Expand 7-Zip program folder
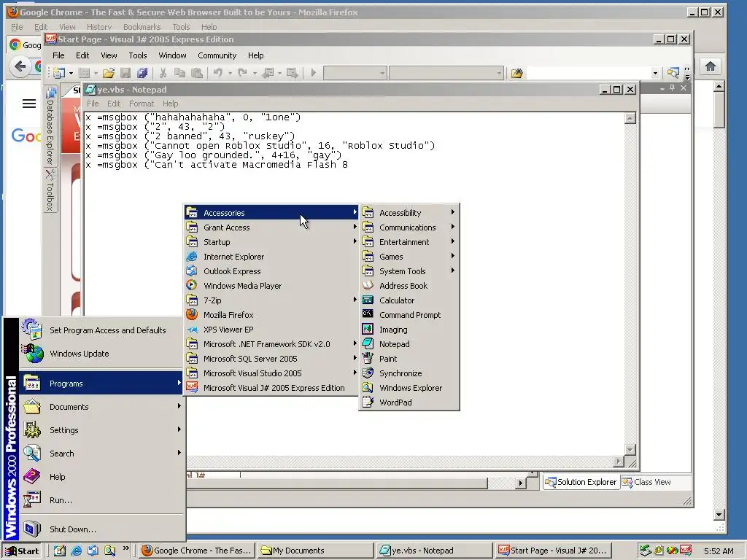 click(x=271, y=300)
